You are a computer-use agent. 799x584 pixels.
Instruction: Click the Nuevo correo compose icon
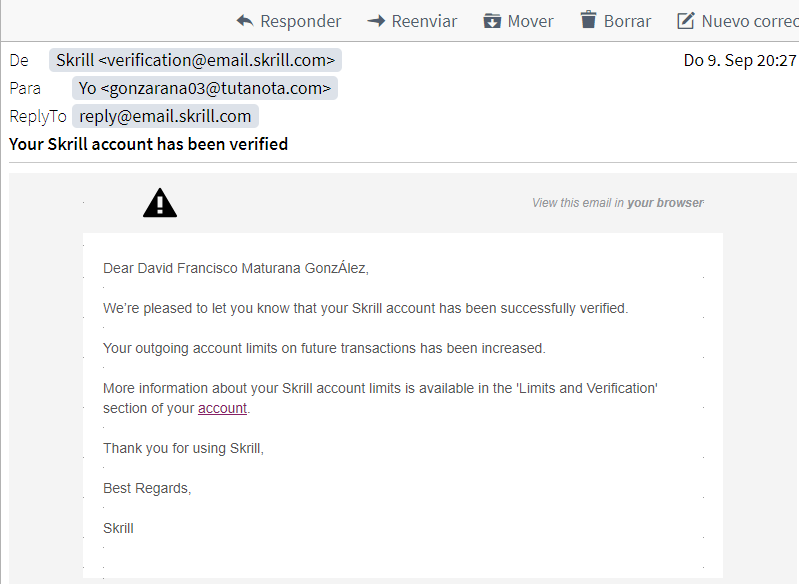click(685, 21)
